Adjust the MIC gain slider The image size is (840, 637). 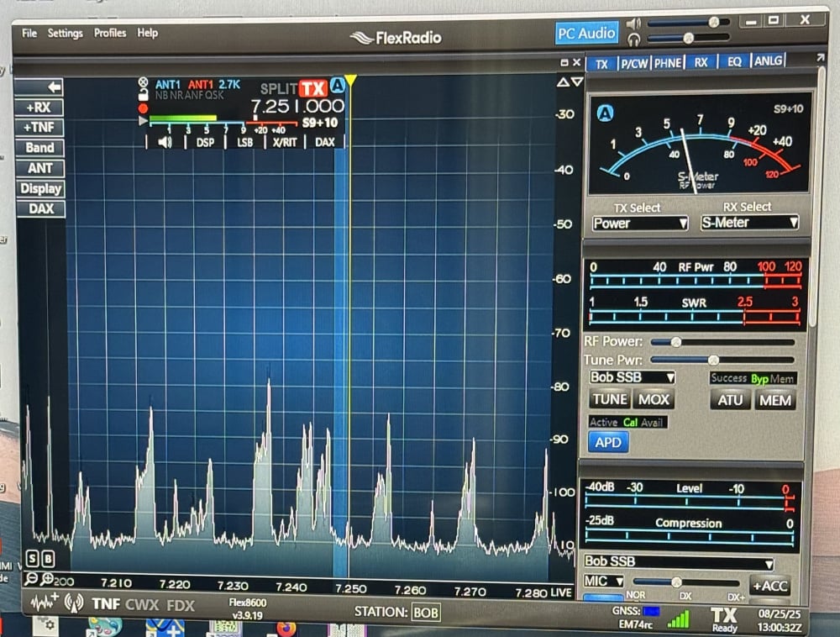tap(685, 582)
